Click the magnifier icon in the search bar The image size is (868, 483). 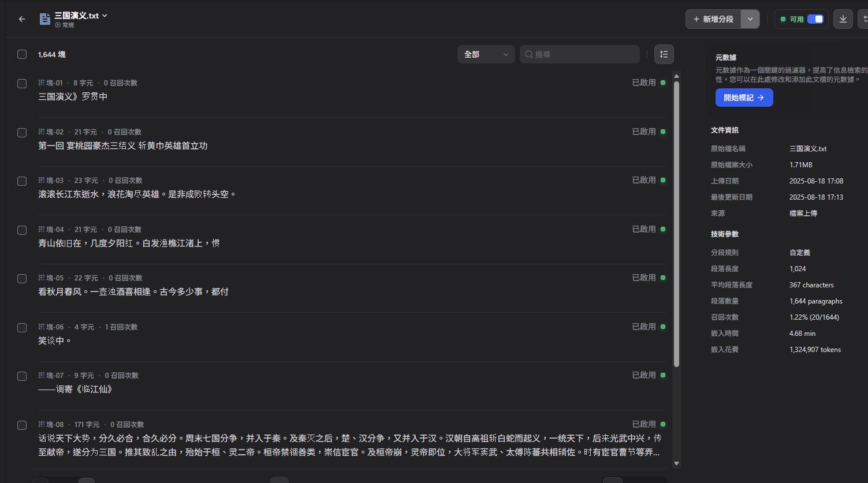click(529, 54)
